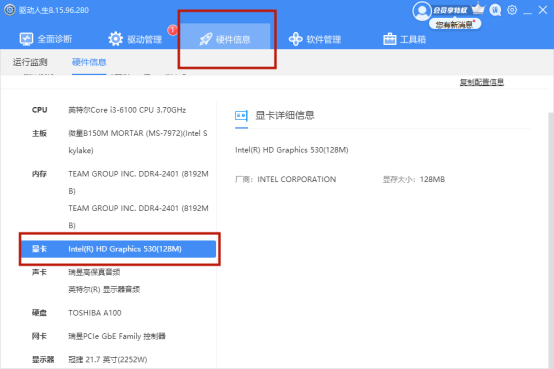554x369 pixels.
Task: Select the 硬盘 TOSHIBA A100 row
Action: pyautogui.click(x=118, y=313)
